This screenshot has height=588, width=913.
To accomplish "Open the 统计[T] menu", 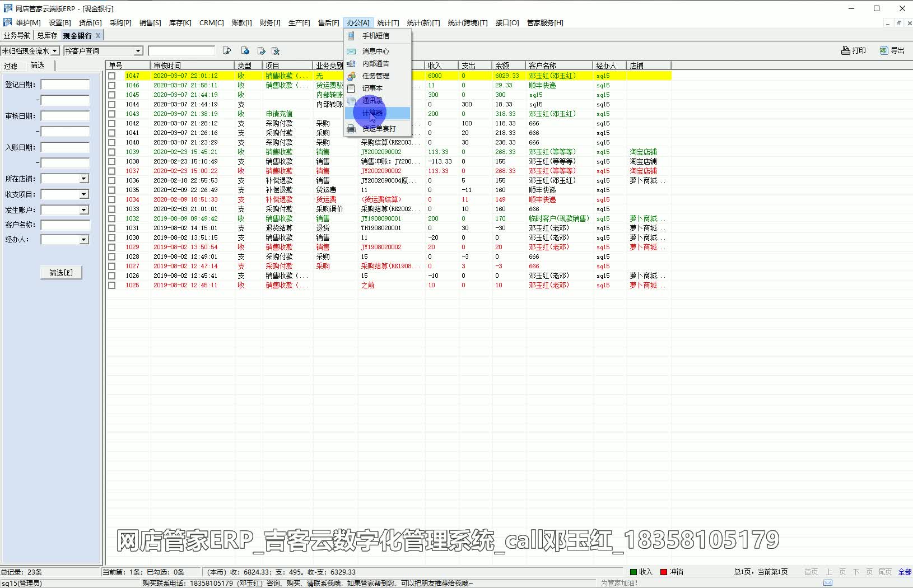I will pos(388,23).
